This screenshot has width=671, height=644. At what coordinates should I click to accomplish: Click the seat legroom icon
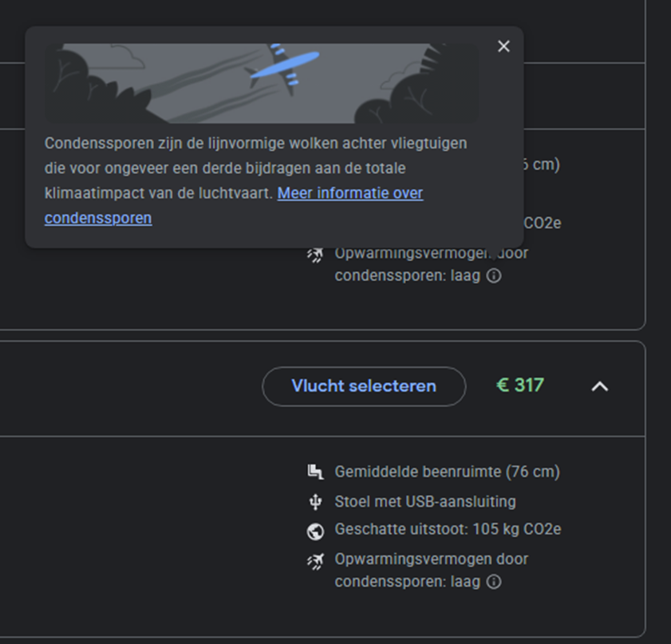coord(315,472)
